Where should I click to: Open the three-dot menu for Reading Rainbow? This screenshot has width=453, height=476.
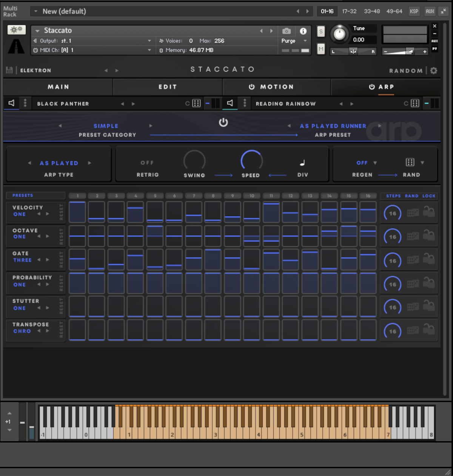click(x=245, y=103)
